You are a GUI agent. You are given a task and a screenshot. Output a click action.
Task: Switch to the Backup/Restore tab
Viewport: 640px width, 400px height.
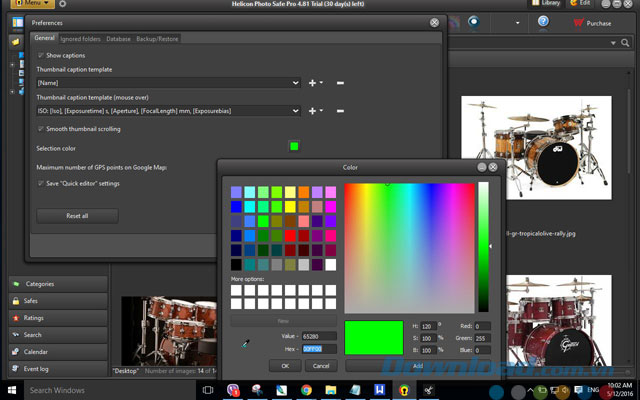point(157,38)
